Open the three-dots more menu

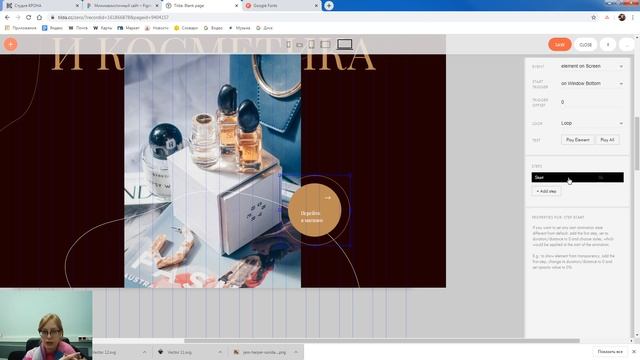pos(627,44)
